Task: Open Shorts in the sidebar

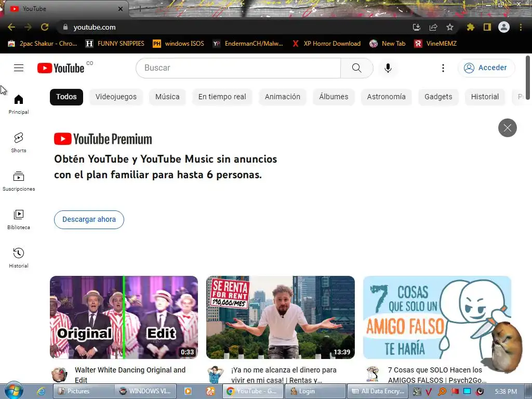Action: pos(19,142)
